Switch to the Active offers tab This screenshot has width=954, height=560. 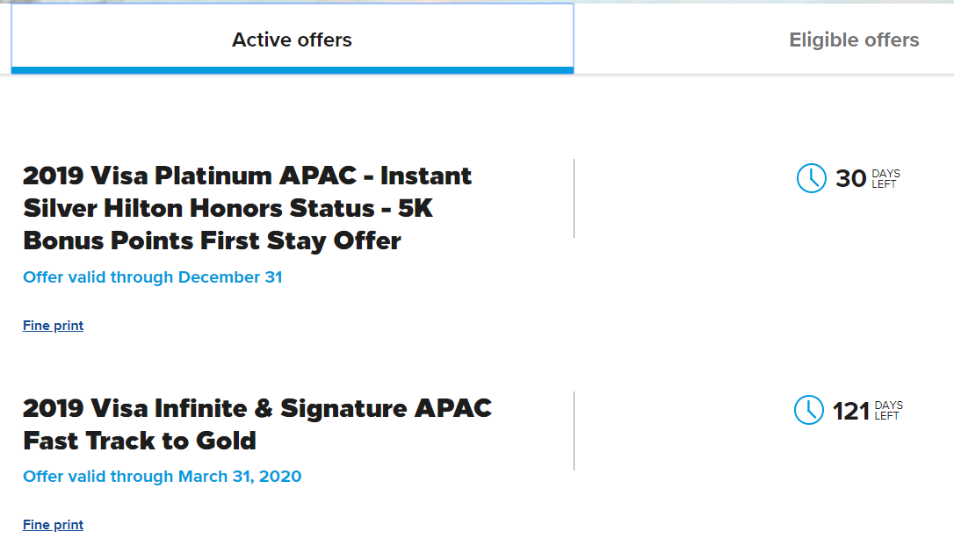pos(292,39)
